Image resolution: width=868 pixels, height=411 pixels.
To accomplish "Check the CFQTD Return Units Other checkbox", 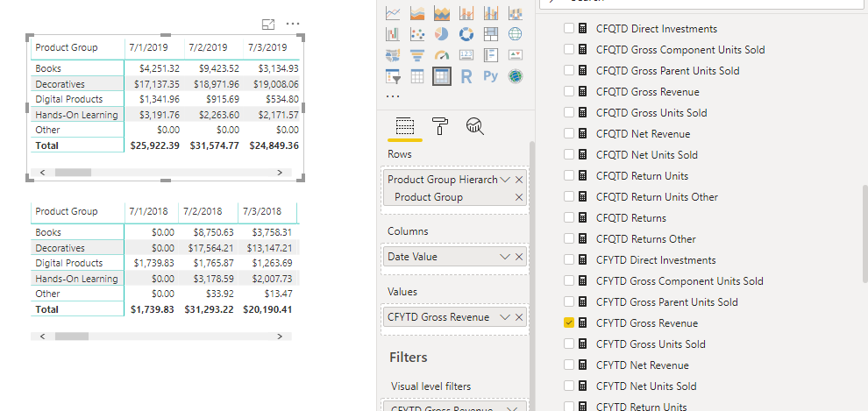I will [x=568, y=196].
